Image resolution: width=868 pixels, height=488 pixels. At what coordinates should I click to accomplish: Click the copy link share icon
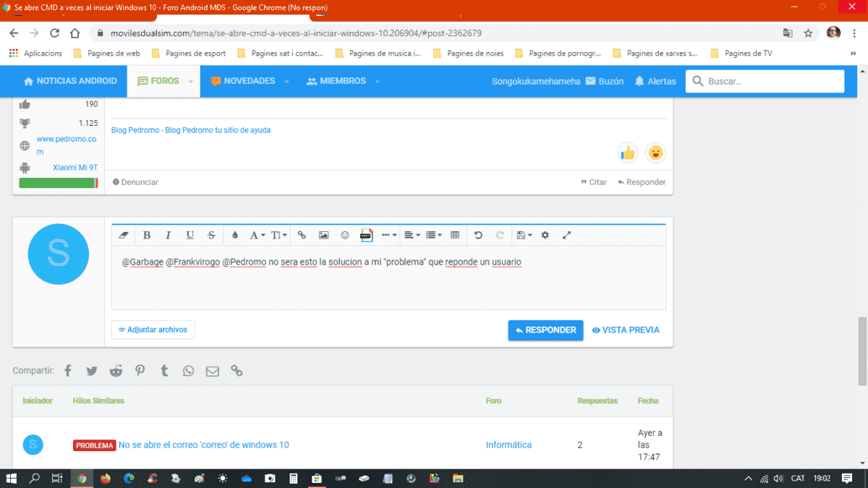[237, 371]
